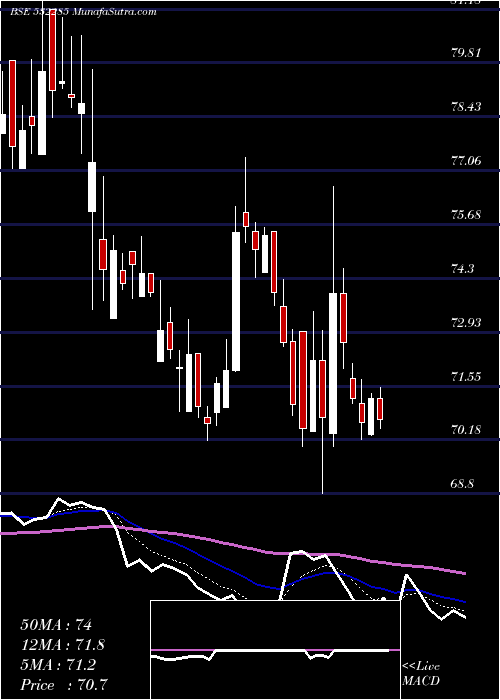500x700 pixels.
Task: Select the 77.06 price level label
Action: (x=466, y=161)
